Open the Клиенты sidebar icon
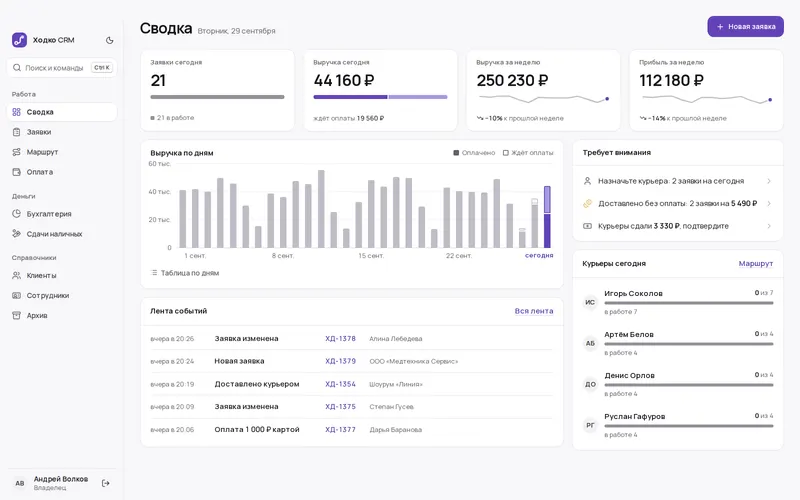This screenshot has height=500, width=800. coord(16,276)
